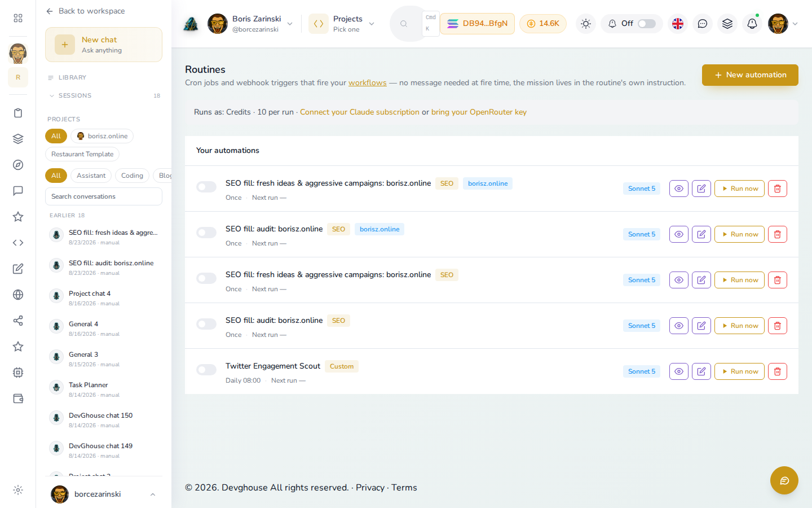Filter sessions by the Assistant tab
The image size is (812, 508).
91,176
